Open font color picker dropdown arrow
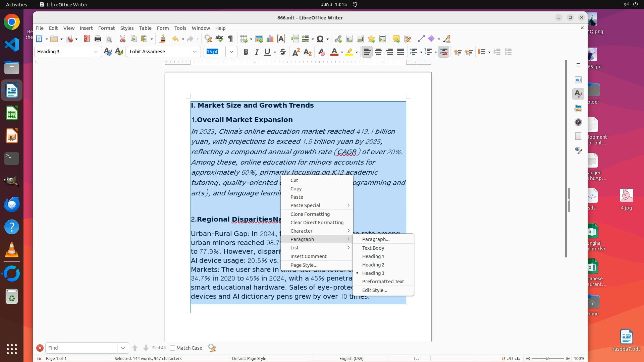Screen dimensions: 644x362 coord(342,52)
